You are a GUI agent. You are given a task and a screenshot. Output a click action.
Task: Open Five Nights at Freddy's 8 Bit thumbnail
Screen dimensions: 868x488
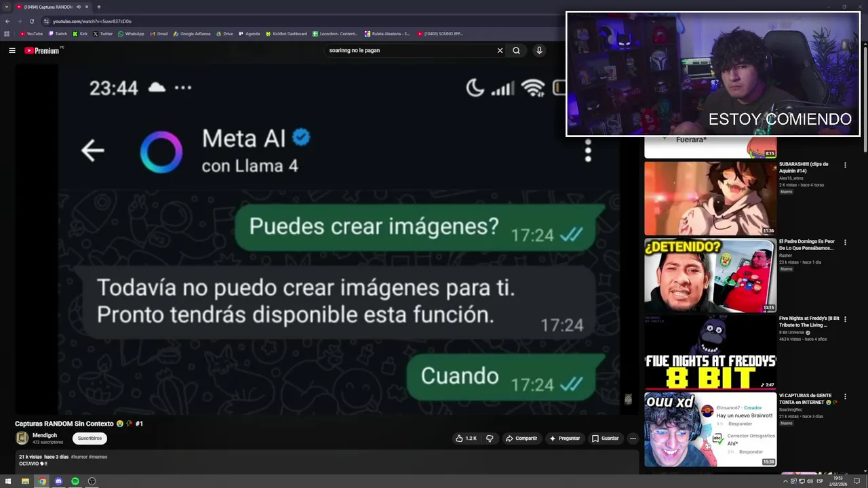coord(710,352)
